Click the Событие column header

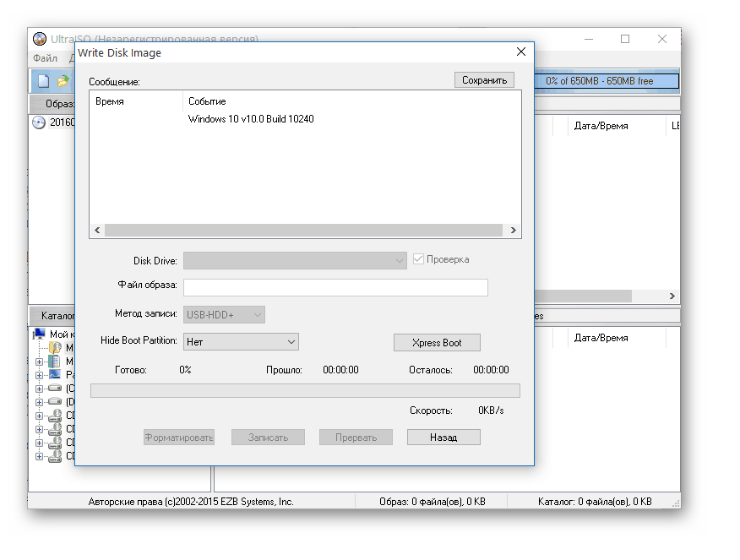tap(207, 101)
